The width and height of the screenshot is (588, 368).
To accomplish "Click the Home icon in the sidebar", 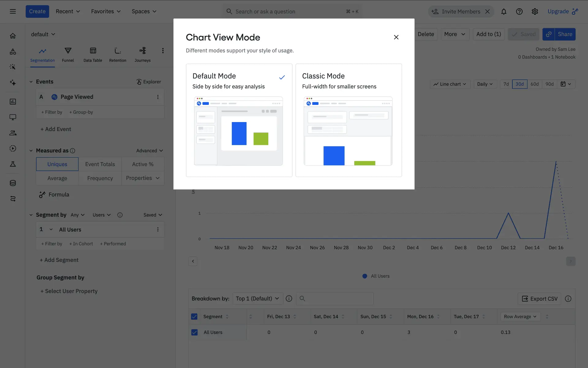I will click(x=13, y=36).
